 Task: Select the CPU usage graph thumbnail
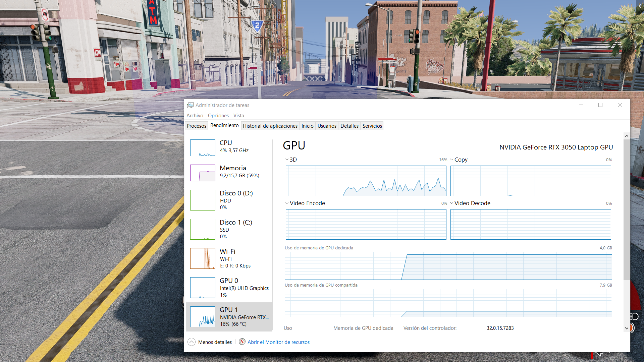[x=203, y=148]
